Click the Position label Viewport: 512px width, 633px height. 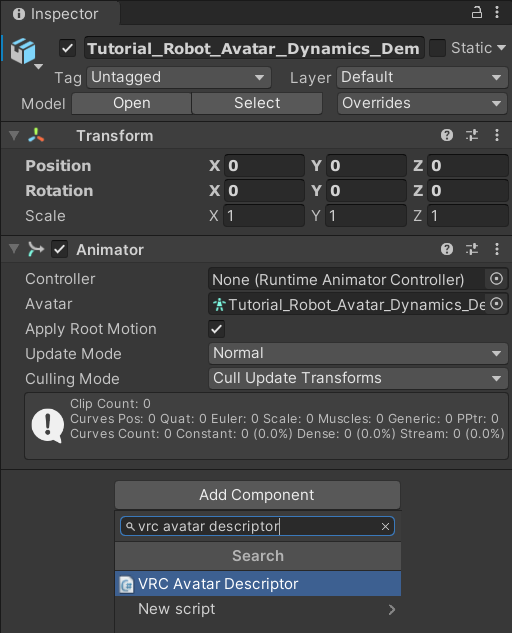[x=58, y=166]
